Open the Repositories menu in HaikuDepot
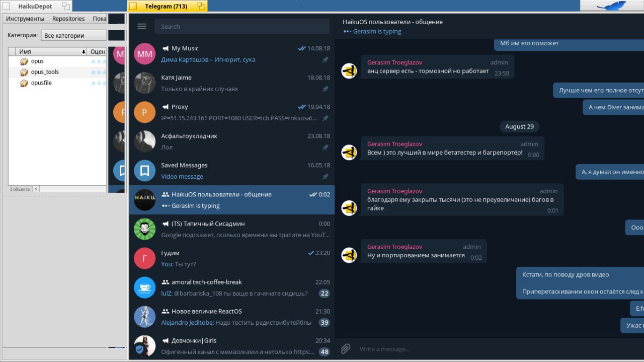644x362 pixels. pyautogui.click(x=68, y=19)
